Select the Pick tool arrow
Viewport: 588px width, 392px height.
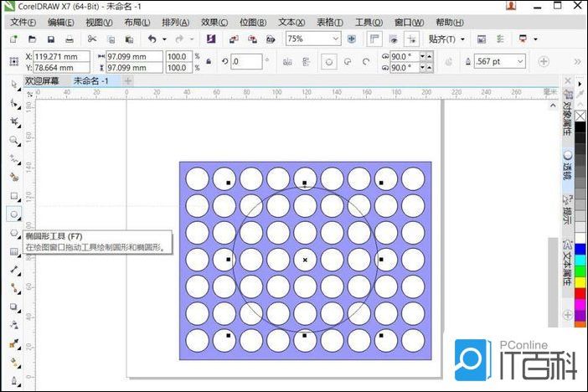(14, 85)
